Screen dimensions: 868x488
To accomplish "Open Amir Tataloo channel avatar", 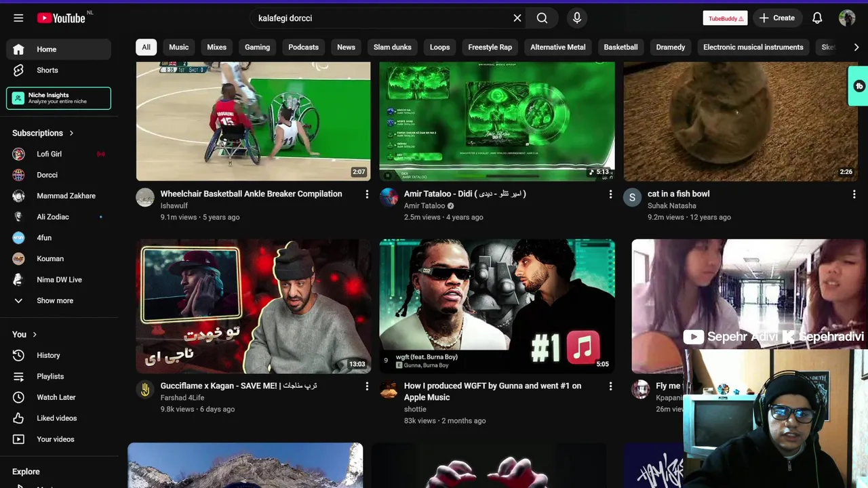I will click(x=389, y=197).
